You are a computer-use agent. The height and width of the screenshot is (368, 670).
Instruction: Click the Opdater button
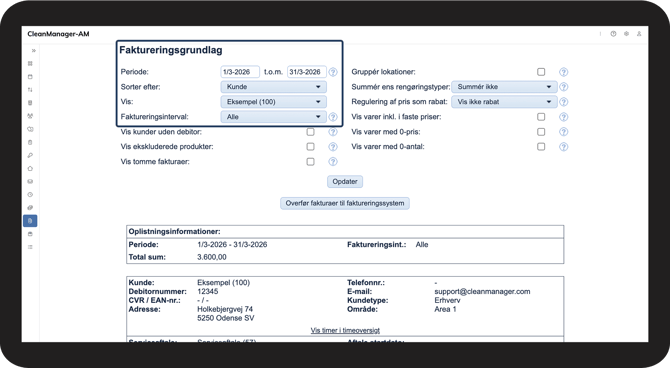pyautogui.click(x=345, y=181)
